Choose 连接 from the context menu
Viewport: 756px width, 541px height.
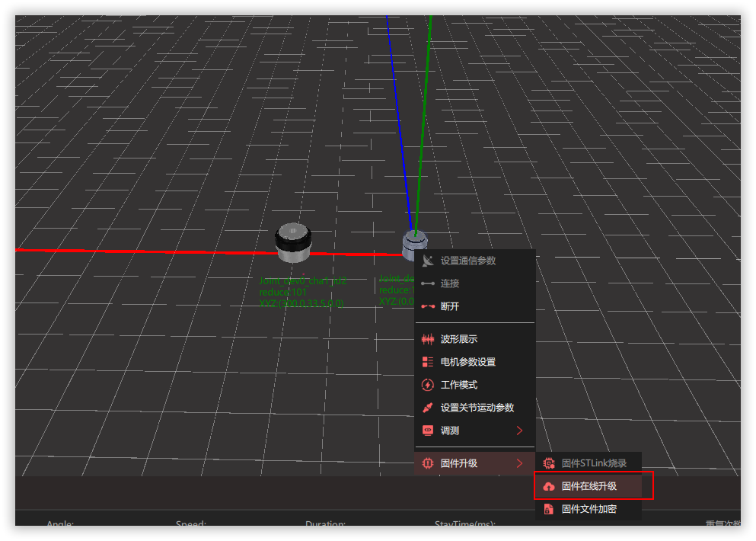475,283
